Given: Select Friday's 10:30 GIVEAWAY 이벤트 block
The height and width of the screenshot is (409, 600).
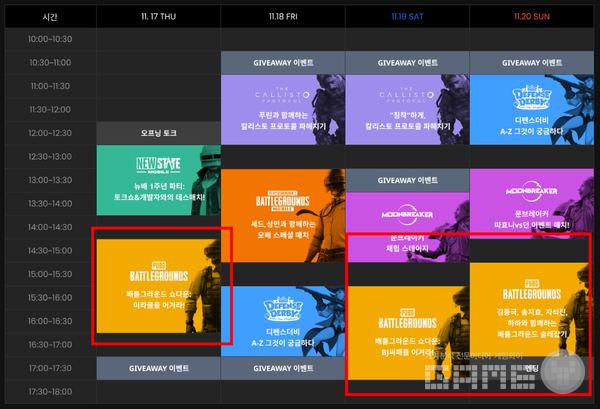Looking at the screenshot, I should [x=283, y=63].
